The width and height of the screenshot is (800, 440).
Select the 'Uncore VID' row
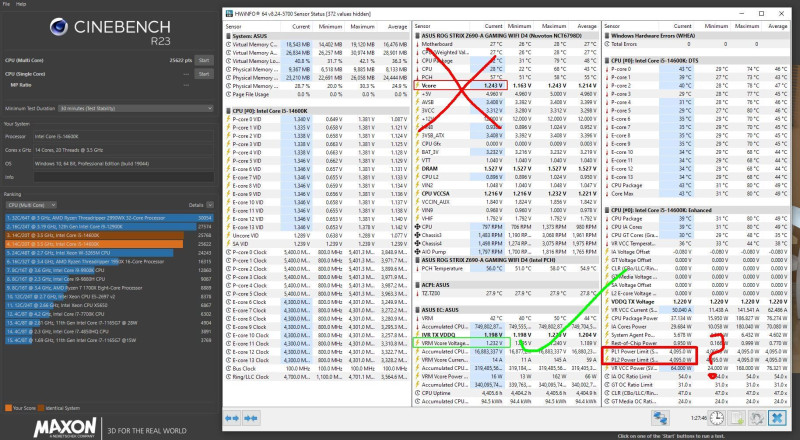coord(317,235)
